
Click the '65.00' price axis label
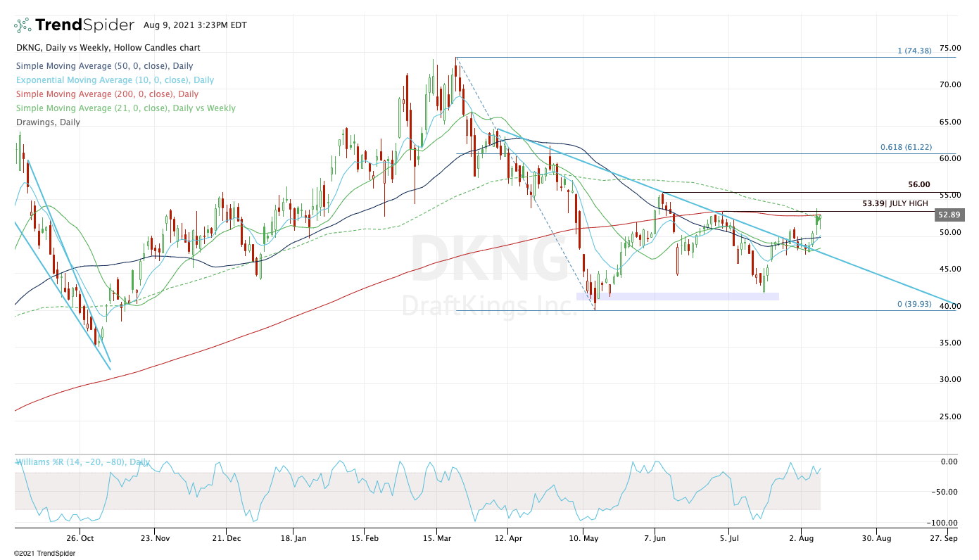coord(949,122)
